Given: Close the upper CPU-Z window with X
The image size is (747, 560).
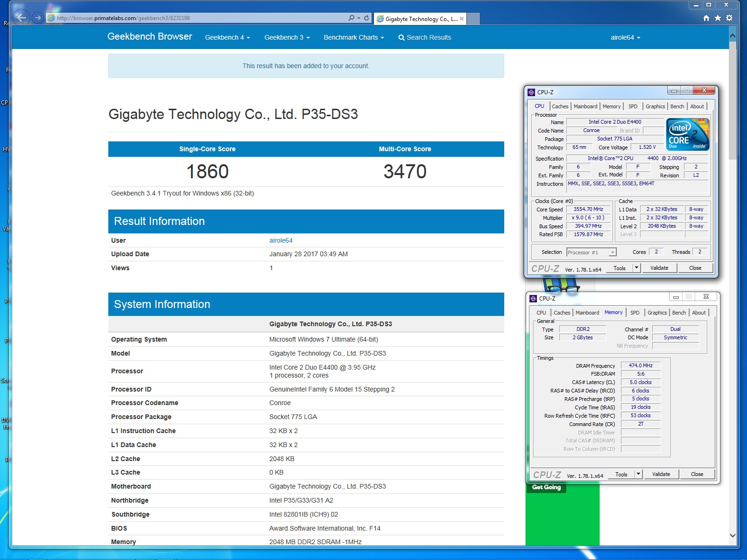Looking at the screenshot, I should 704,90.
